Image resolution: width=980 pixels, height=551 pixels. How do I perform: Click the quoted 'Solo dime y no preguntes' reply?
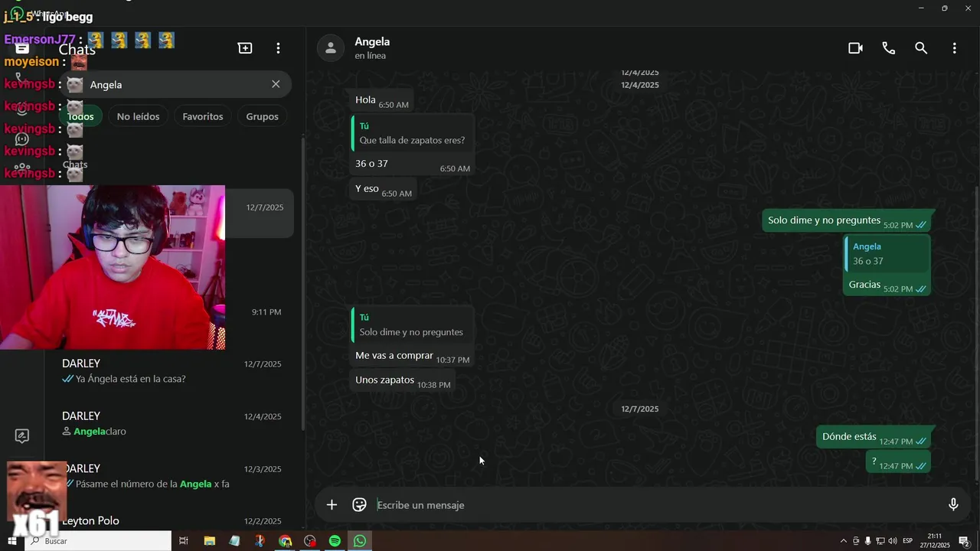click(x=412, y=324)
